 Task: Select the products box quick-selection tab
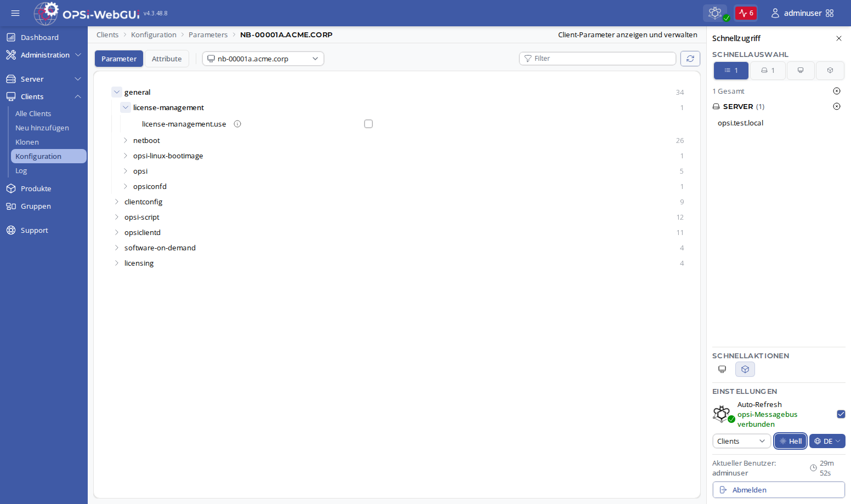(830, 70)
